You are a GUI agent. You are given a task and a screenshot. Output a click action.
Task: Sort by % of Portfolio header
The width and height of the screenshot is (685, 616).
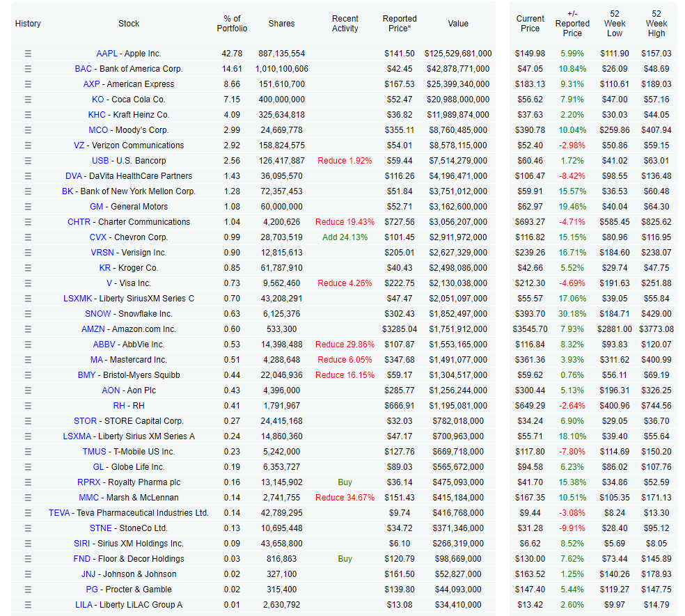coord(232,24)
